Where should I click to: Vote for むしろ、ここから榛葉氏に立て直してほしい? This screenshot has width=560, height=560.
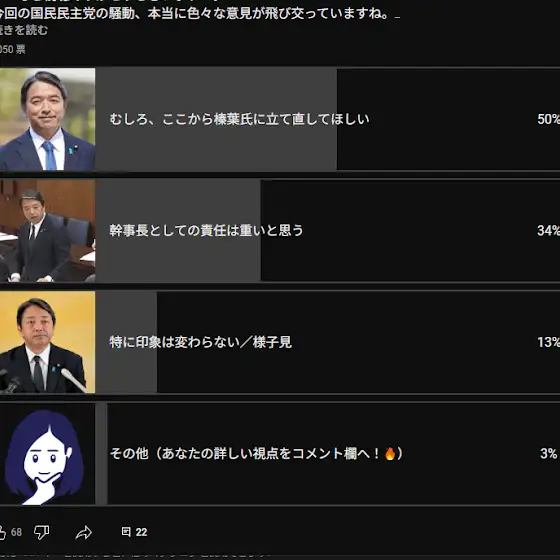pyautogui.click(x=239, y=119)
